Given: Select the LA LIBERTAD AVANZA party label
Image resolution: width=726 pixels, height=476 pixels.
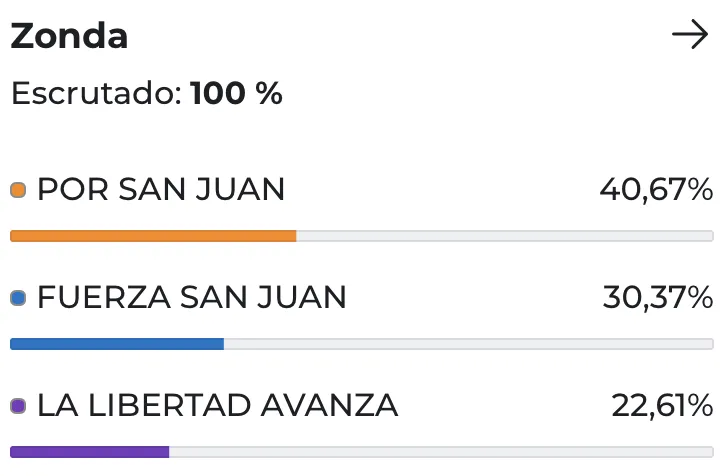Looking at the screenshot, I should coord(218,405).
